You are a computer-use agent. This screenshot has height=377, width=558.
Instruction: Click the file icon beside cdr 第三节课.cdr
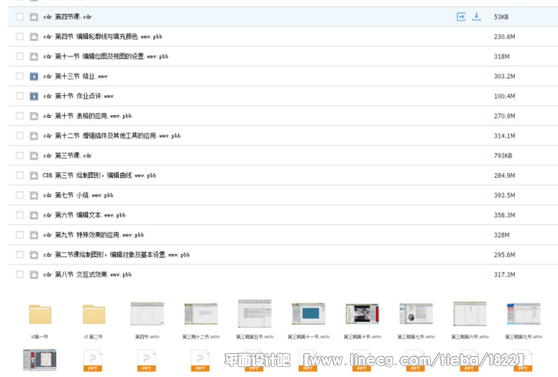click(34, 156)
